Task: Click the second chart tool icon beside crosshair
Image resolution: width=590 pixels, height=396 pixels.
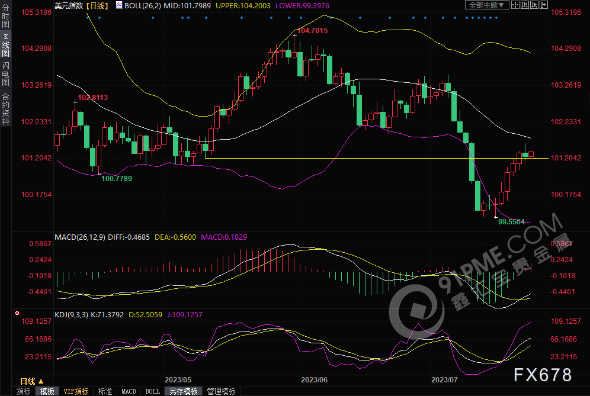Action: (525, 5)
